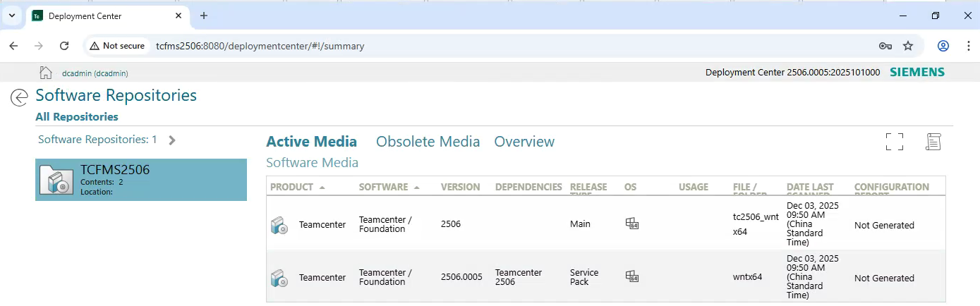Click the version 2506 cell
Image resolution: width=980 pixels, height=306 pixels.
[x=451, y=224]
